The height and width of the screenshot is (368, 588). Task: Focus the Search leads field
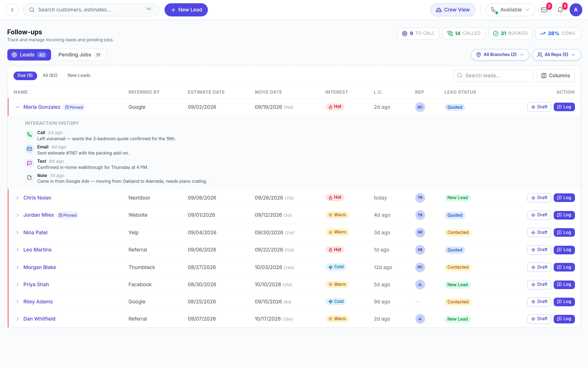[x=493, y=76]
